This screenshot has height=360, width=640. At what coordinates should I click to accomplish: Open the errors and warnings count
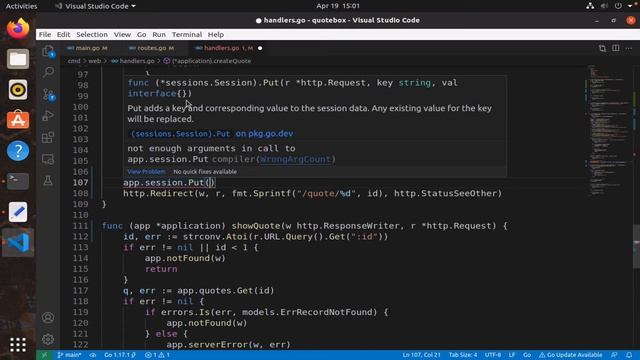pos(157,355)
